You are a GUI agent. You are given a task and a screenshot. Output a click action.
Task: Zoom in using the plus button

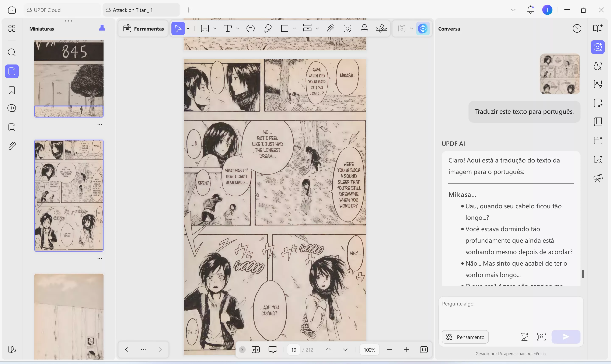407,350
